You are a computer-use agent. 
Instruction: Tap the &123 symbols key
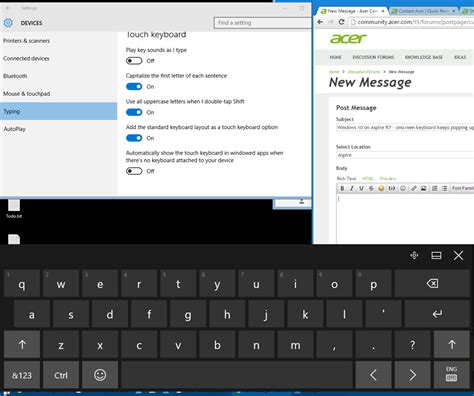pyautogui.click(x=22, y=375)
